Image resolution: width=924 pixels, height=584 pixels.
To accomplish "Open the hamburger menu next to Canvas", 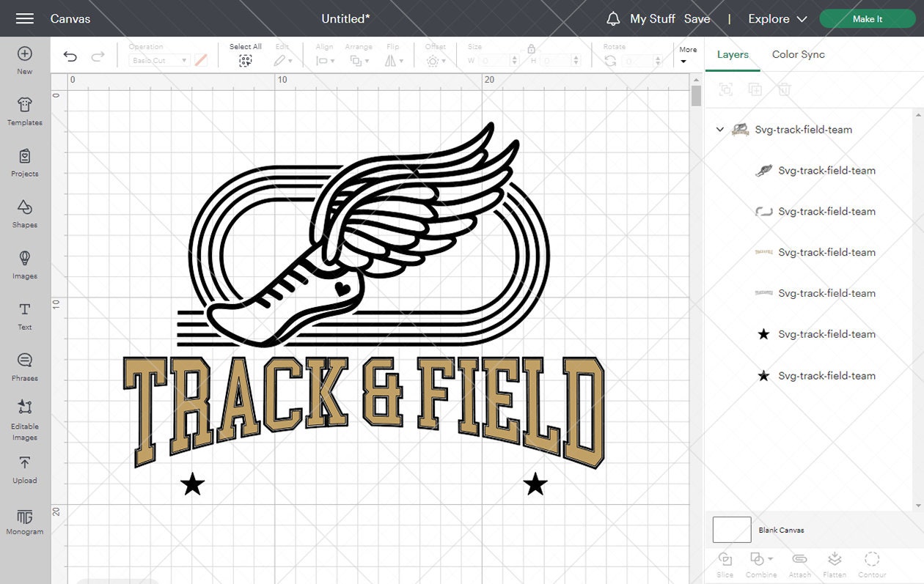I will [x=24, y=18].
